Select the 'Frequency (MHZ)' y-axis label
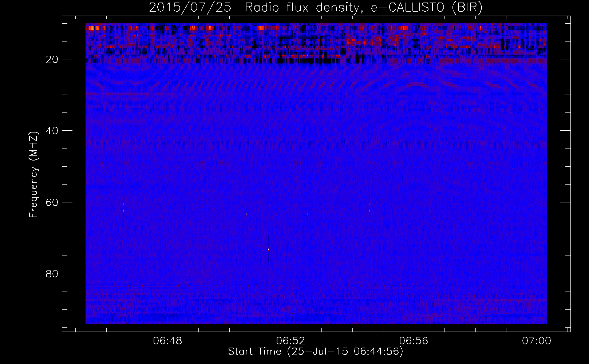The width and height of the screenshot is (589, 364). [x=33, y=175]
